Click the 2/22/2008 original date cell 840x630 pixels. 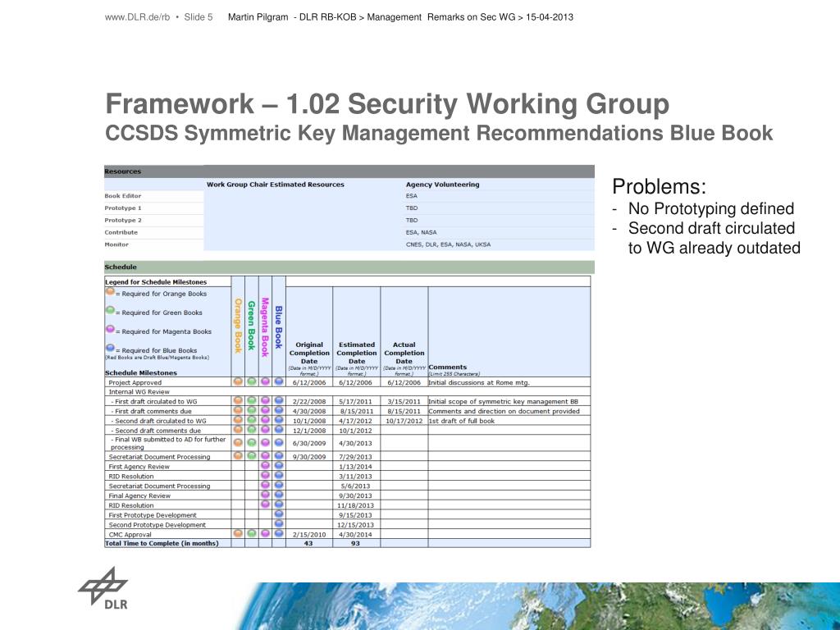(x=309, y=401)
